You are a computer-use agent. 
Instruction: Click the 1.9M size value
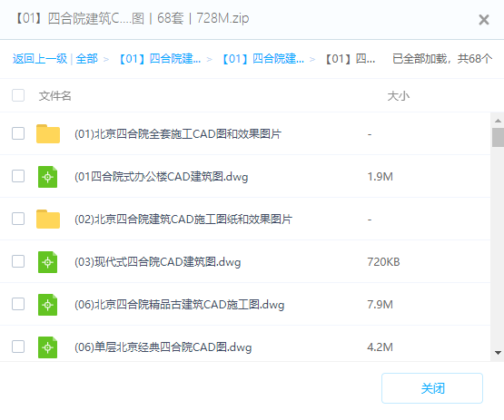coord(380,177)
